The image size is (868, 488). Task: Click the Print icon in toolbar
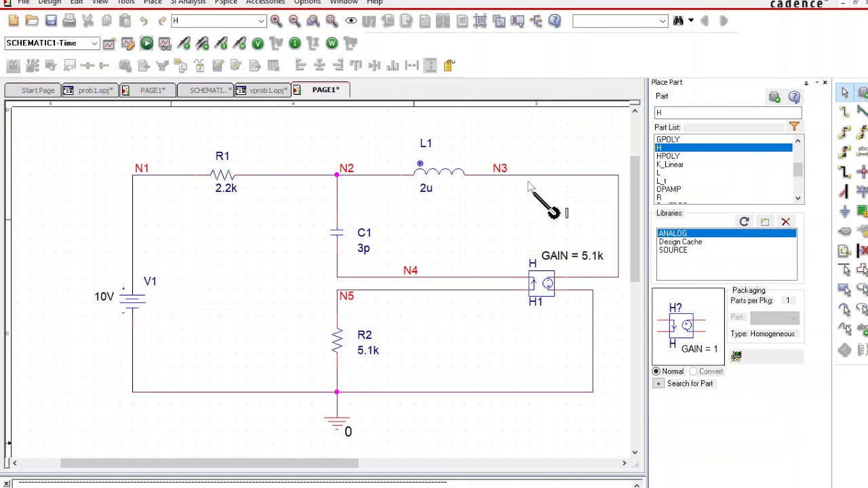(x=69, y=21)
